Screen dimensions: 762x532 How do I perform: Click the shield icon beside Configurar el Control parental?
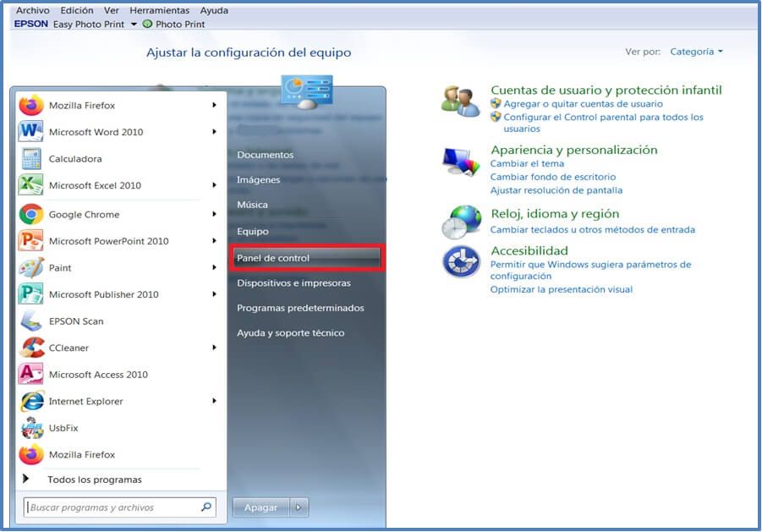(x=496, y=117)
